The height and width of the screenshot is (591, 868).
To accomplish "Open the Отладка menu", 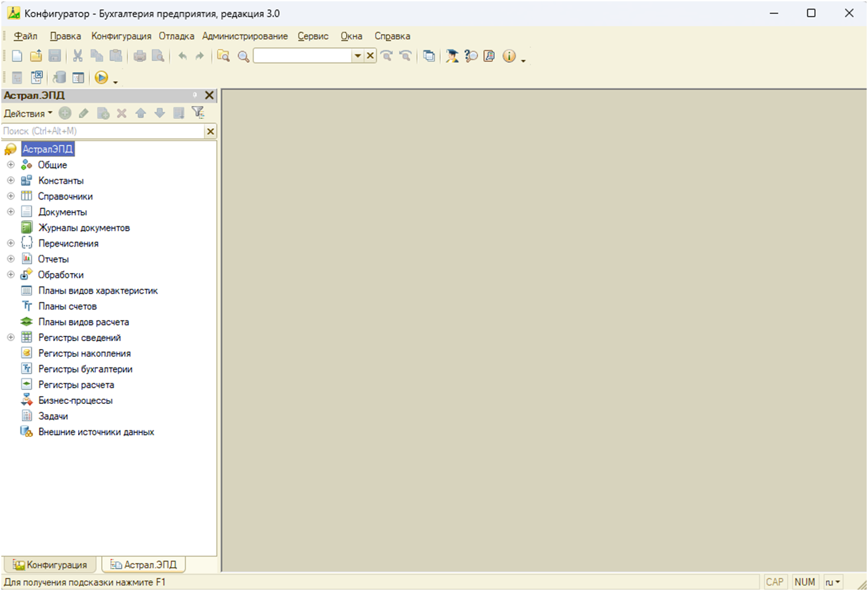I will 177,36.
